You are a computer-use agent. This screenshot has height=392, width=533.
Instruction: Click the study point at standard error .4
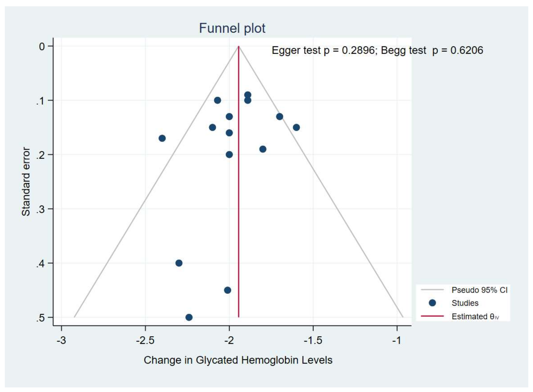tap(179, 263)
